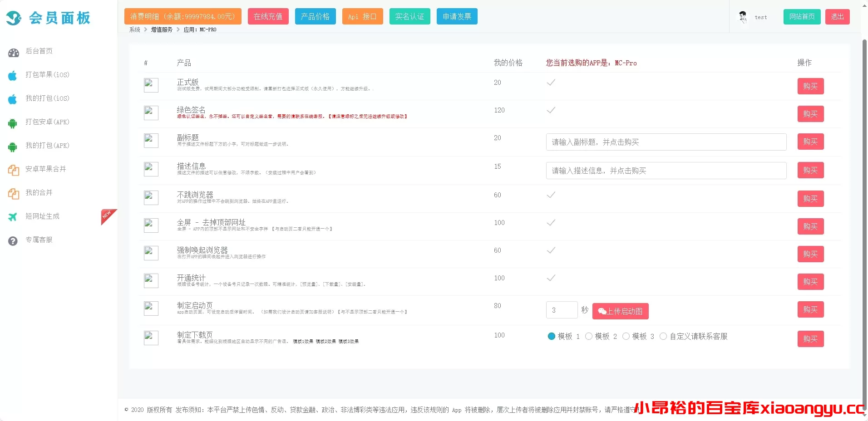This screenshot has height=421, width=868.
Task: Choose the 自定义请联系客服 option
Action: 663,336
